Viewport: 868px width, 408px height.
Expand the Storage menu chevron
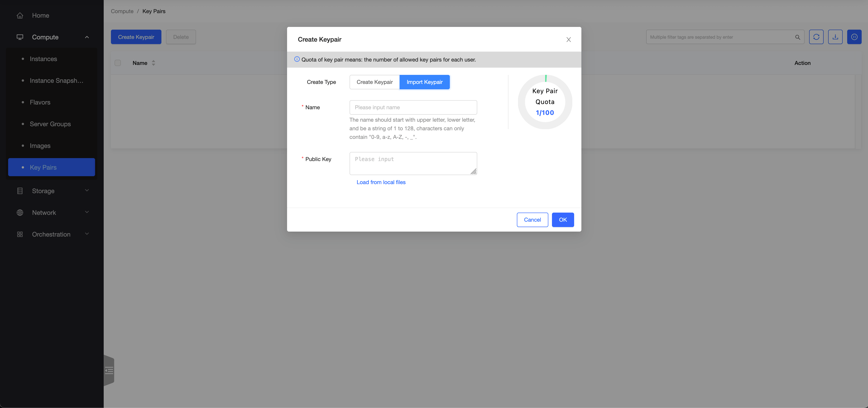87,190
